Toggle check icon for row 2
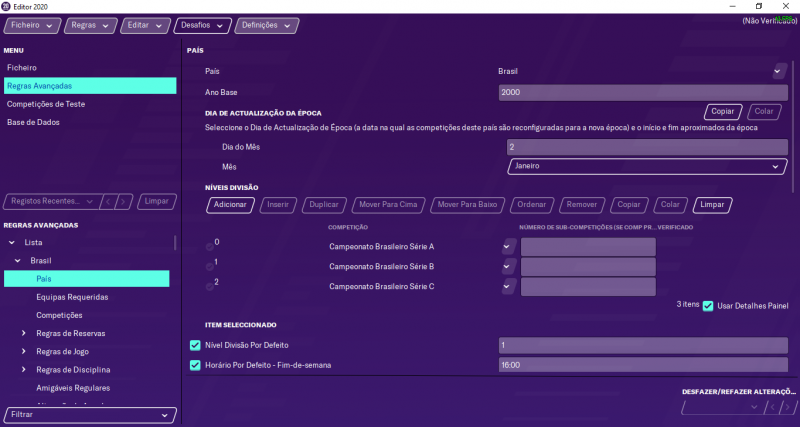800x427 pixels. 209,287
